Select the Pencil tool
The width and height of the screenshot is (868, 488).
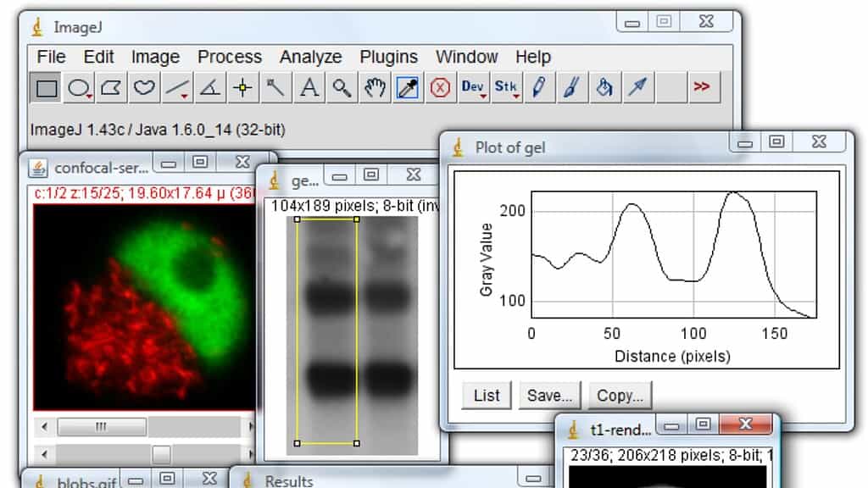click(x=538, y=88)
